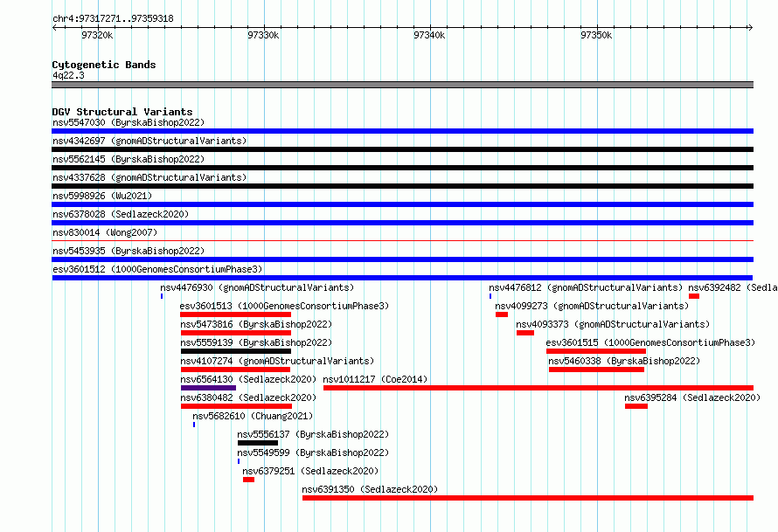This screenshot has height=532, width=778.
Task: Click the gray 4q22.3 cytogenetic band bar
Action: pos(402,86)
